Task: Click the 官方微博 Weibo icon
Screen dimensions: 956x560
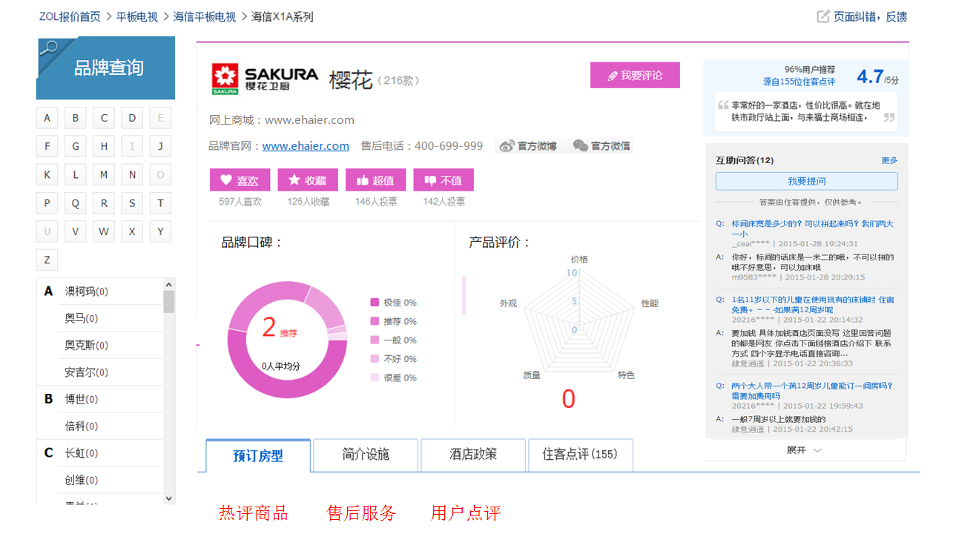Action: (507, 146)
